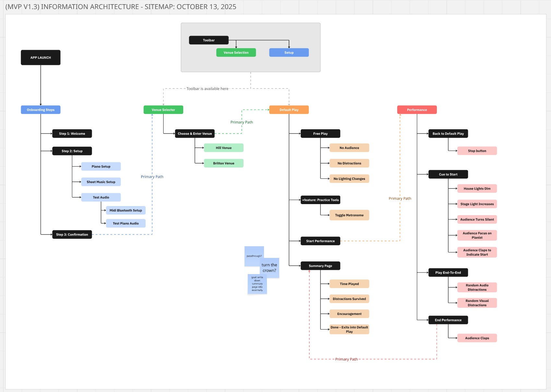Click the red 'Primary Path' label

point(346,359)
